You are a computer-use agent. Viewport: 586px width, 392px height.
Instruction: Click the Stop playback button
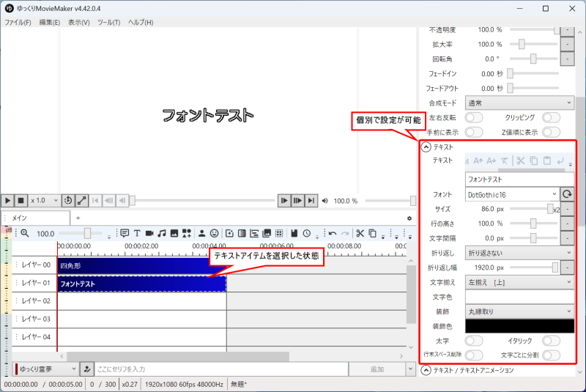[x=21, y=200]
